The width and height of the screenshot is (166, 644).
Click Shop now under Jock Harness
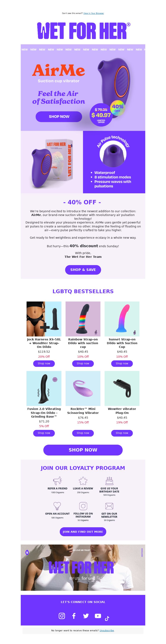tap(44, 364)
